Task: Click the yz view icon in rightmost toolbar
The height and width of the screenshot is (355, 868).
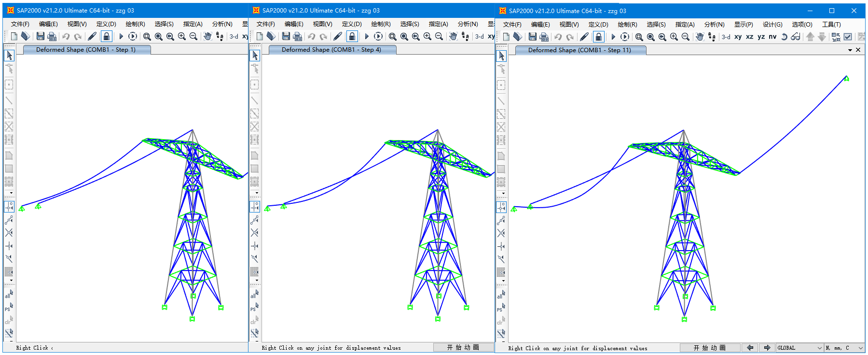Action: (761, 37)
